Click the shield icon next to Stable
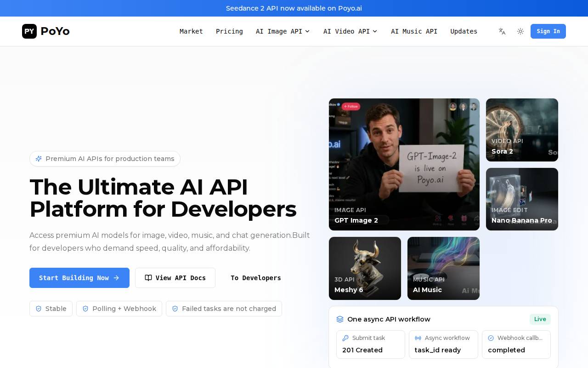The width and height of the screenshot is (588, 368). pyautogui.click(x=39, y=309)
